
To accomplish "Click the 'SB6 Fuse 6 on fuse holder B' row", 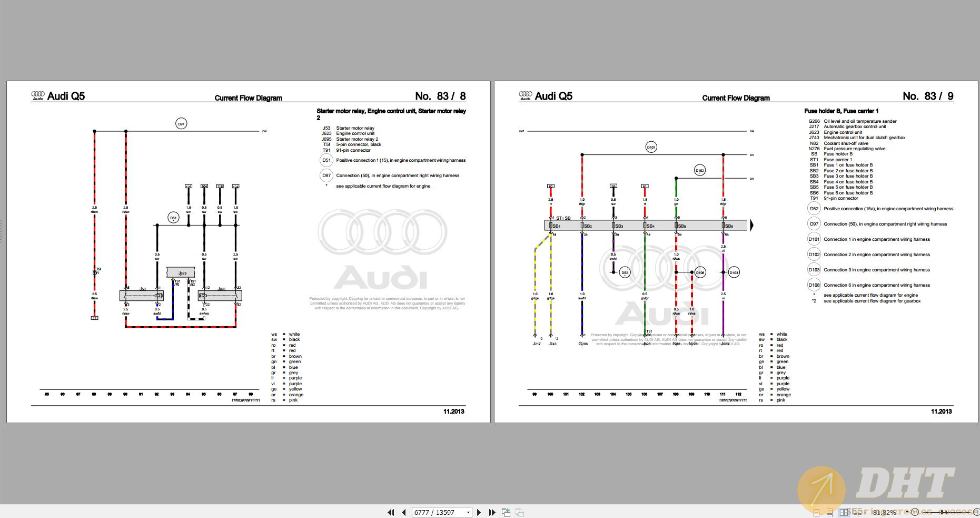I will point(841,193).
